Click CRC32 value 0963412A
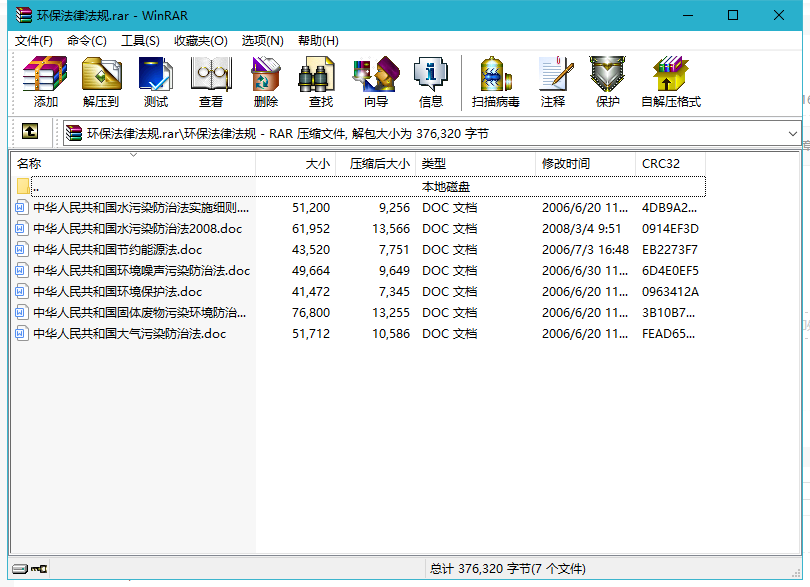810x587 pixels. pos(670,291)
